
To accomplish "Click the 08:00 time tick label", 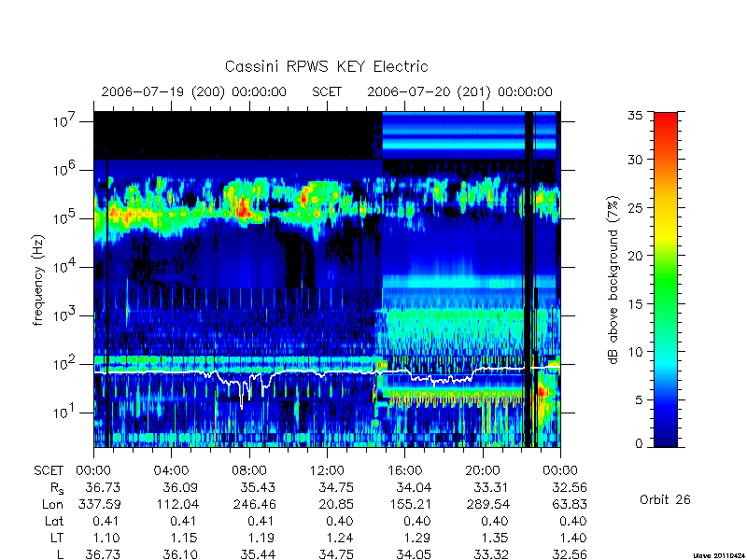I will [x=249, y=471].
